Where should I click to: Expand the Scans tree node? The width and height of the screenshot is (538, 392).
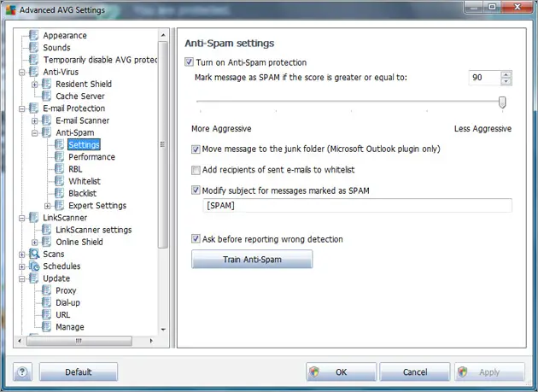point(22,255)
